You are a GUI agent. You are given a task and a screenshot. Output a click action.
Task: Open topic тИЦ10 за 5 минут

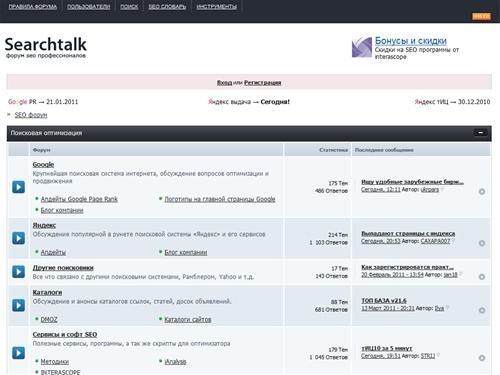(387, 348)
